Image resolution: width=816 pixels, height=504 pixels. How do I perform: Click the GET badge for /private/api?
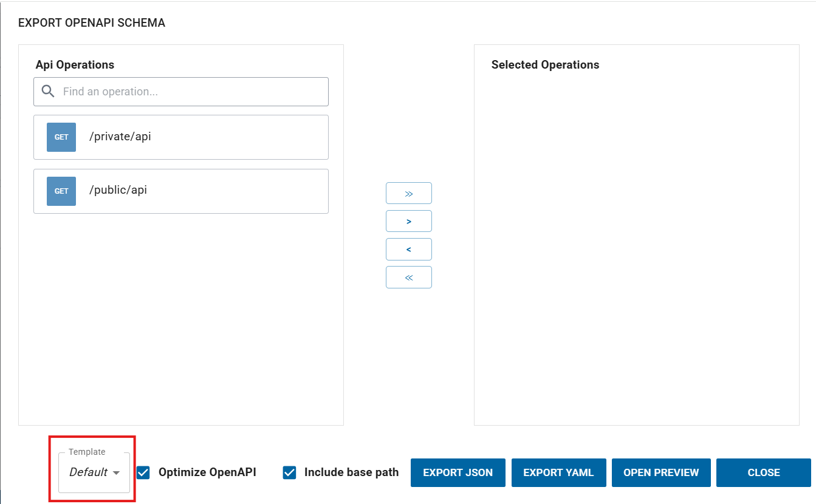pos(61,137)
